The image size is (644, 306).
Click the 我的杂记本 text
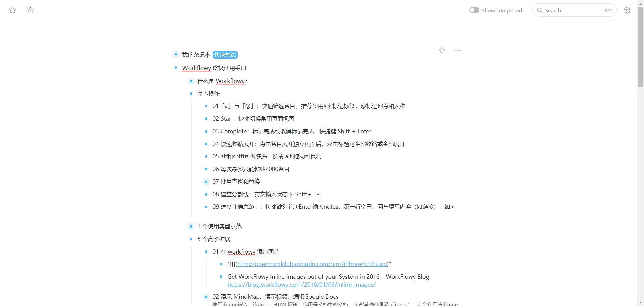point(196,55)
